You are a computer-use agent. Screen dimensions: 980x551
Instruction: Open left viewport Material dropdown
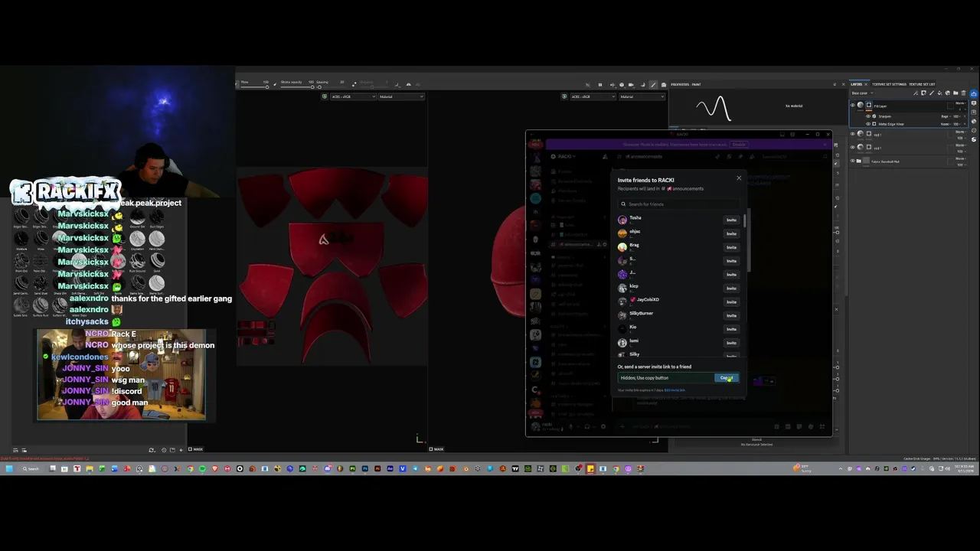401,96
